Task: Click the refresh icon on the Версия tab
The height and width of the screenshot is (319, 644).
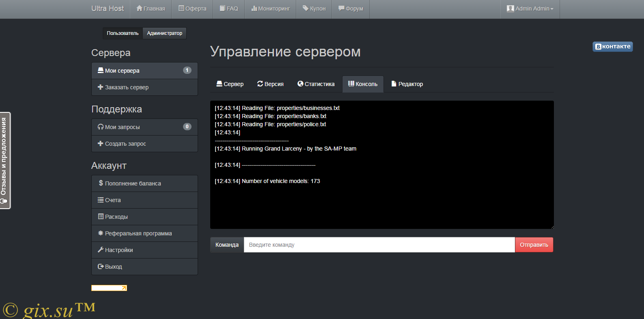Action: click(x=260, y=84)
